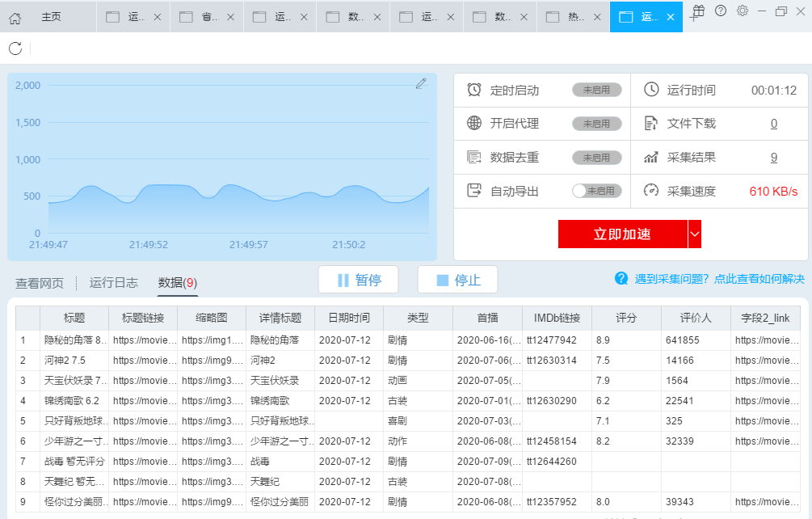The image size is (812, 519).
Task: Select the tt12477942 IMDb cell
Action: (x=557, y=340)
